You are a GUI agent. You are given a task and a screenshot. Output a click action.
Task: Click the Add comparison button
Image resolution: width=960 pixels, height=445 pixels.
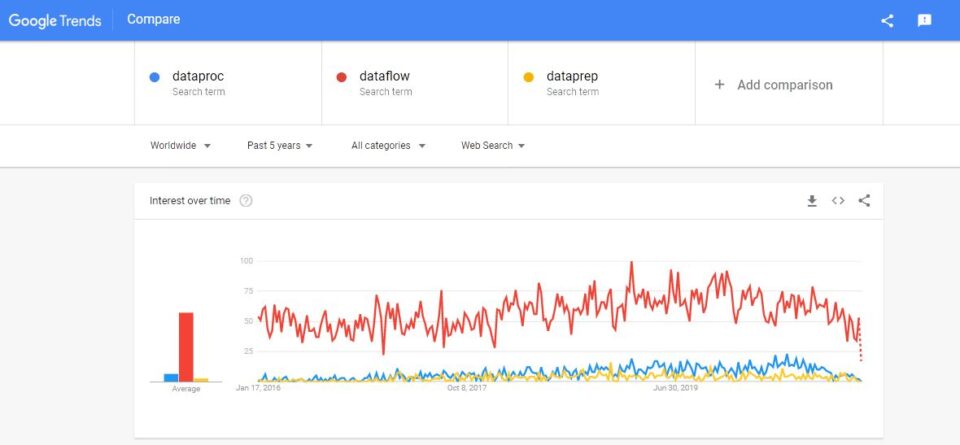pyautogui.click(x=789, y=84)
